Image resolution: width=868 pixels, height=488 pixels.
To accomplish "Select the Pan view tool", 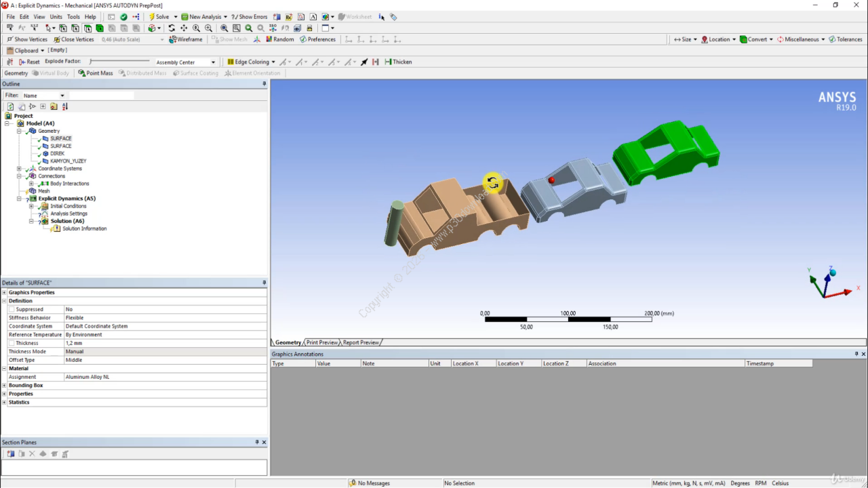I will [184, 28].
